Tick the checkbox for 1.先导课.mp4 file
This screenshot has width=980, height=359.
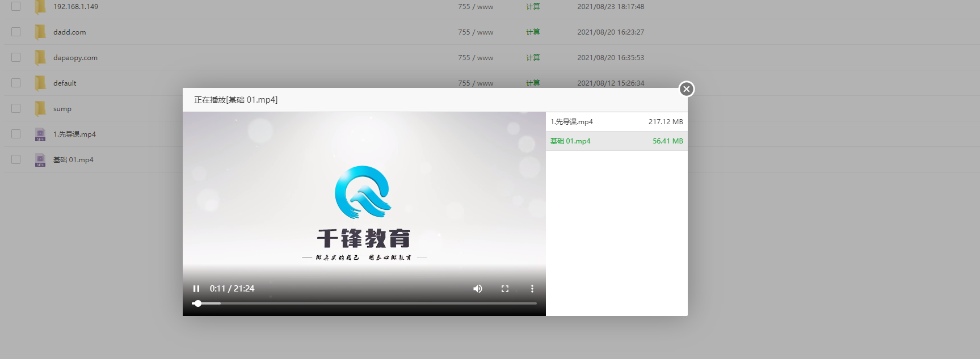[16, 134]
